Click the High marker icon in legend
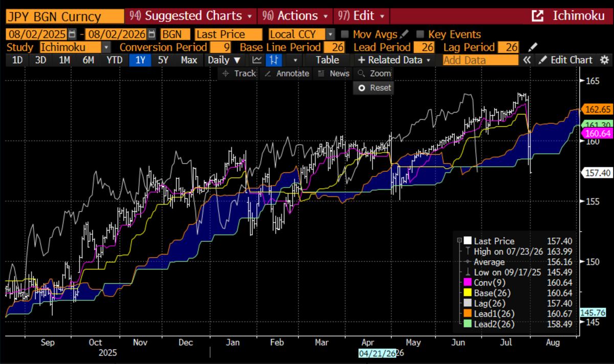 (468, 252)
